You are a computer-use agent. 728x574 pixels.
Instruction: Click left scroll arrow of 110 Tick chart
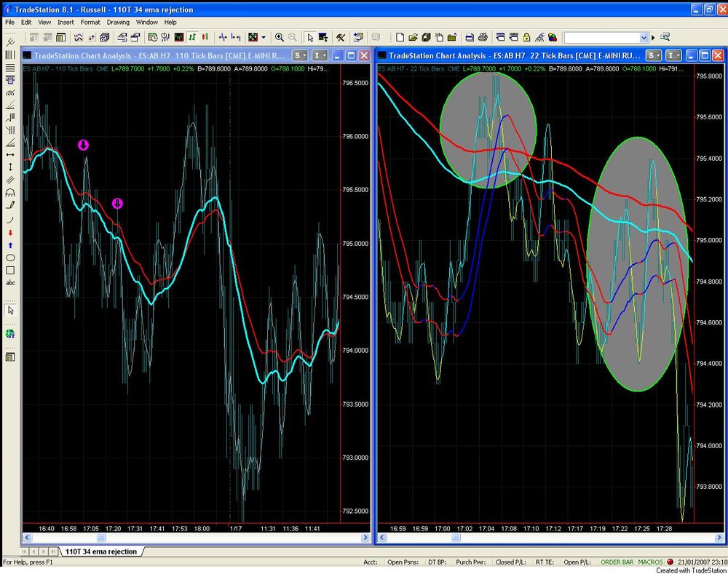(x=27, y=538)
